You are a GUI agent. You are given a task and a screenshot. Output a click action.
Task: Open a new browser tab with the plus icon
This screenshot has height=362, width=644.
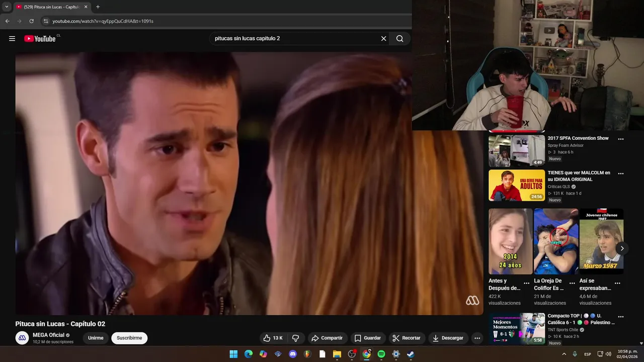pos(98,7)
